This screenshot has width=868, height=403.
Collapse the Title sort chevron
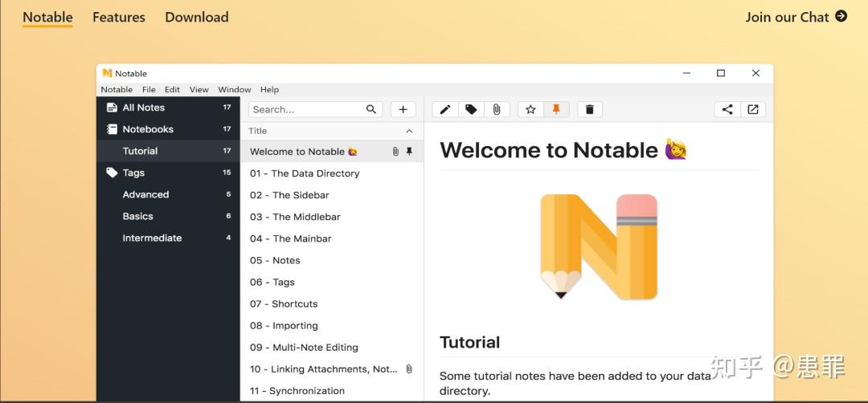(x=409, y=131)
